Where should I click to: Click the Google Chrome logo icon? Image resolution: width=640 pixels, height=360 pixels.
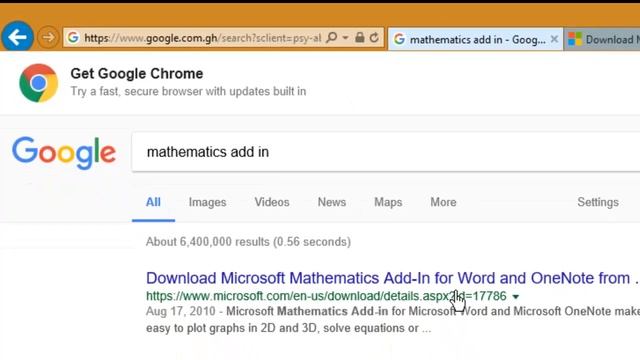pos(39,83)
